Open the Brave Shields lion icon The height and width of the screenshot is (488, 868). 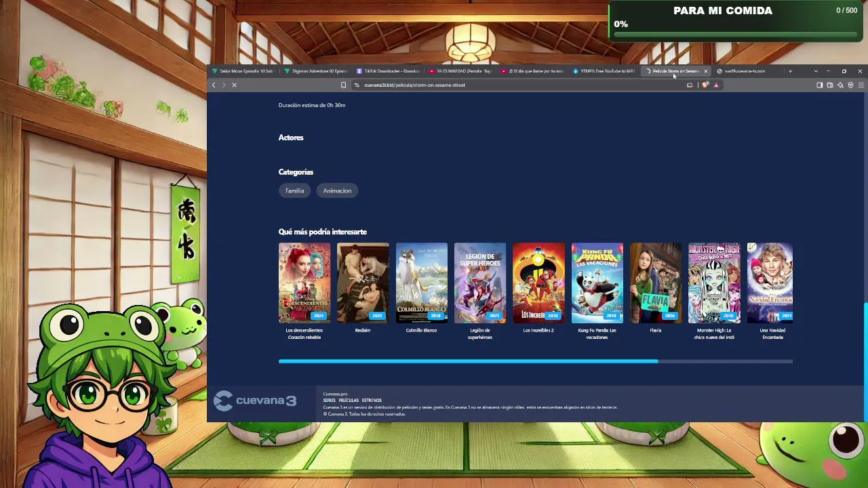click(706, 85)
